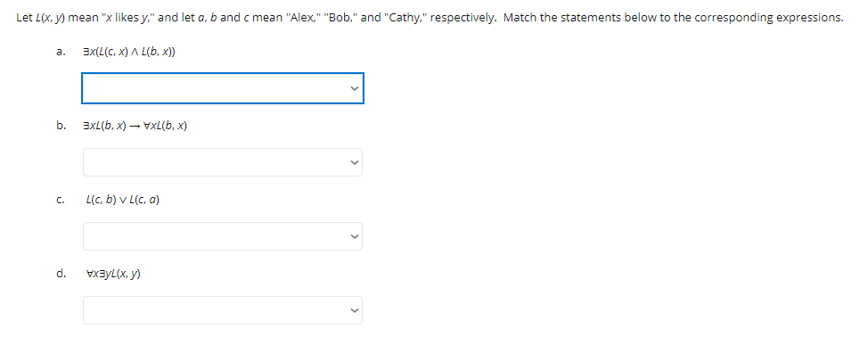
Task: Open the answer dropdown for statement c
Action: (223, 236)
